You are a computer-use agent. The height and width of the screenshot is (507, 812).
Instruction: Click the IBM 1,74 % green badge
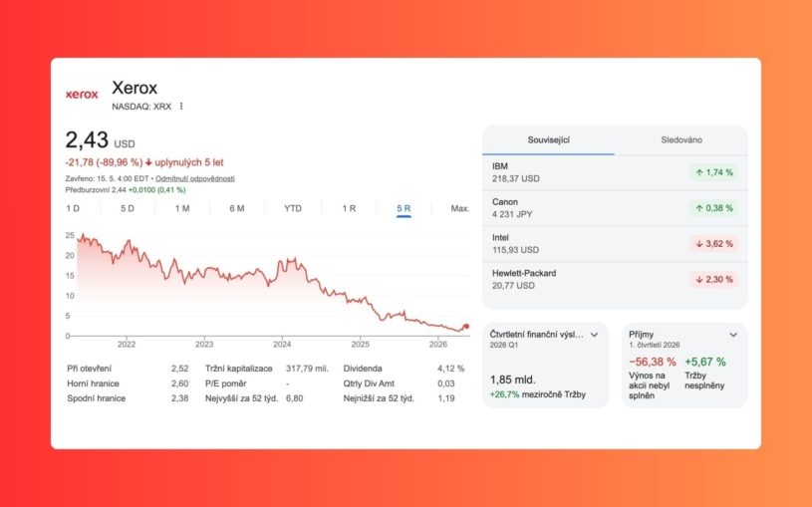coord(714,172)
